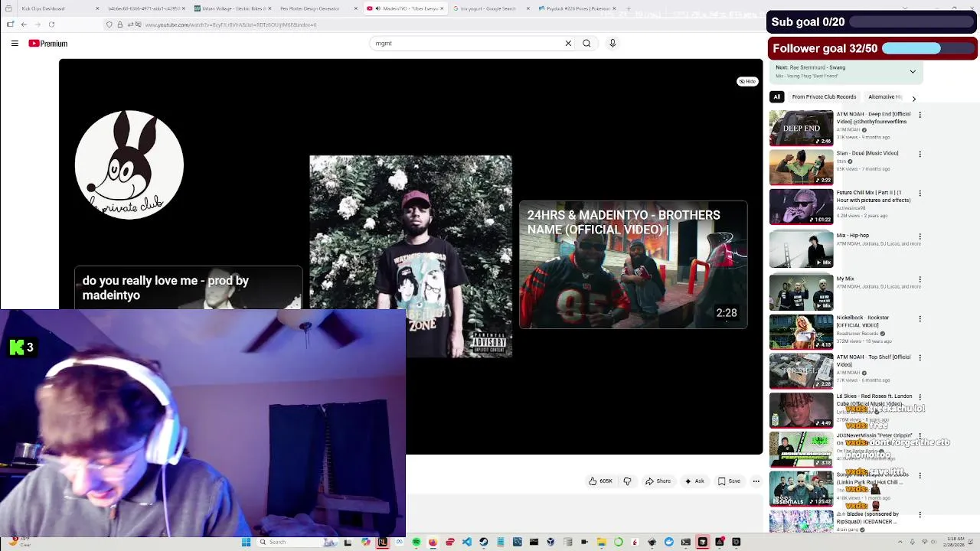Image resolution: width=980 pixels, height=551 pixels.
Task: Open ATM NOAH Deep End thumbnail
Action: (x=801, y=128)
